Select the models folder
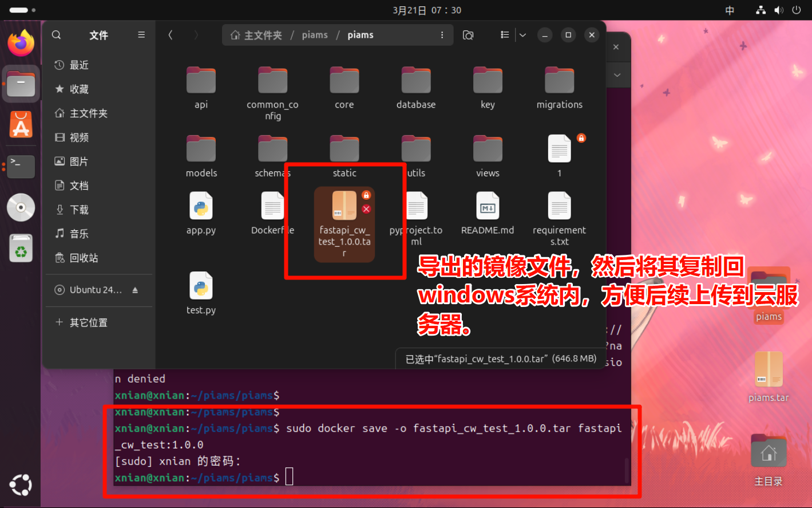The image size is (812, 508). pyautogui.click(x=201, y=156)
